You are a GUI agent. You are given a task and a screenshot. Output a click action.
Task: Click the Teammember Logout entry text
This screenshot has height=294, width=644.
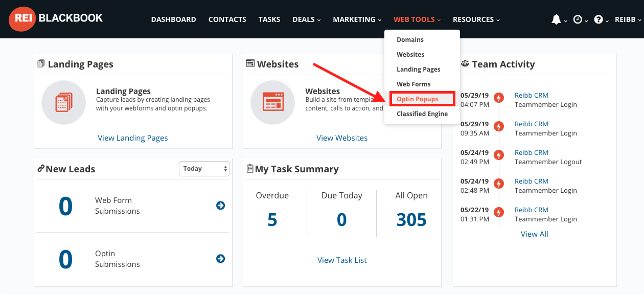click(x=548, y=162)
